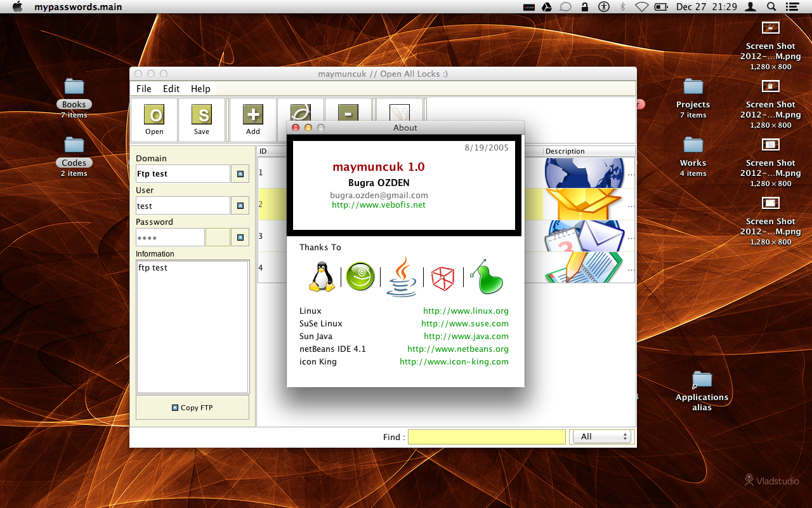Click the Google Drive menu bar icon
The height and width of the screenshot is (508, 812).
click(x=546, y=7)
